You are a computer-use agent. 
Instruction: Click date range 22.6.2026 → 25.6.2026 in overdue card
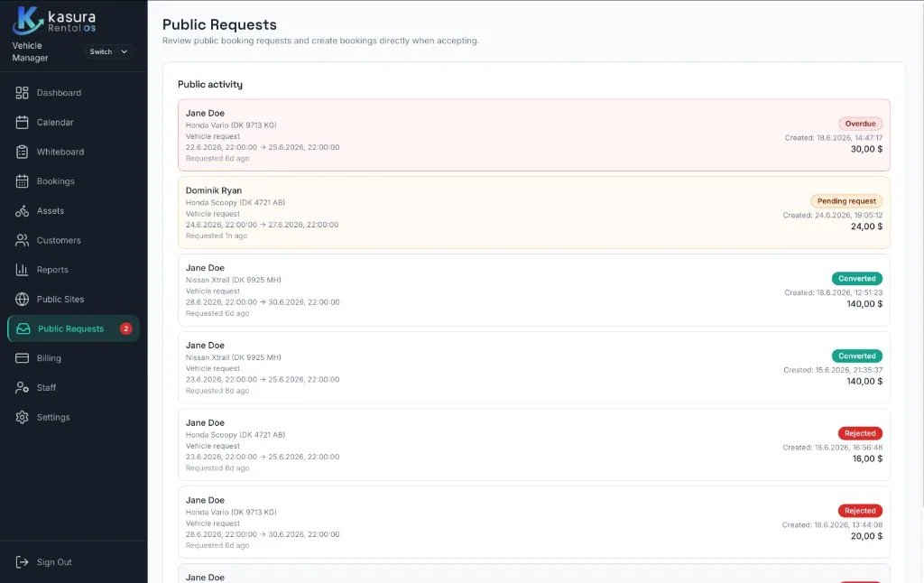(x=263, y=147)
